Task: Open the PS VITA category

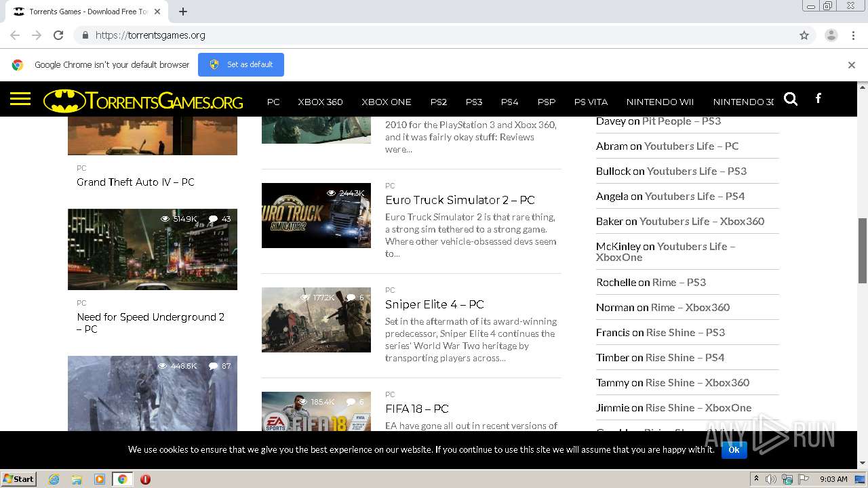Action: (x=591, y=102)
